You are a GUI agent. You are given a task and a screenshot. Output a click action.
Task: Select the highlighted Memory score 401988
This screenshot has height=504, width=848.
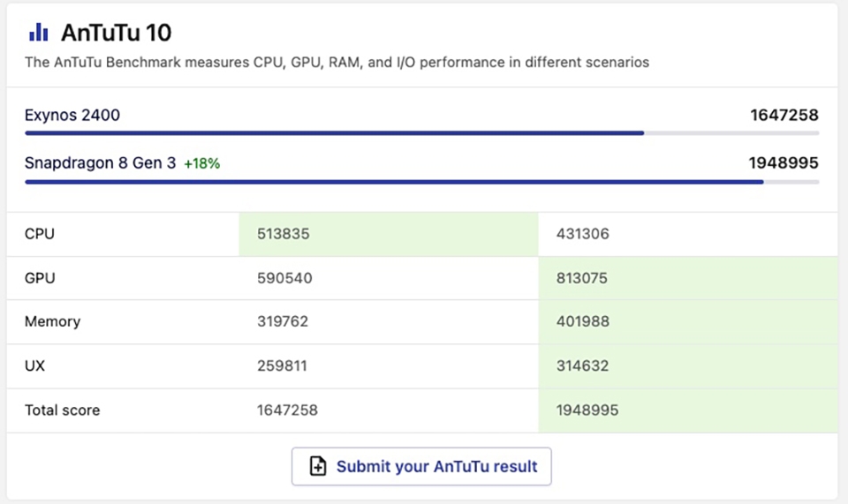tap(582, 321)
